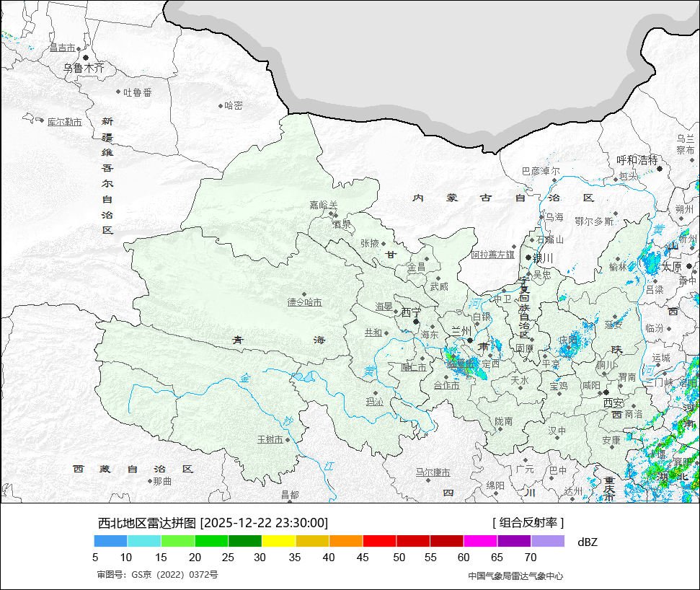Click the 太原 city label

[671, 267]
